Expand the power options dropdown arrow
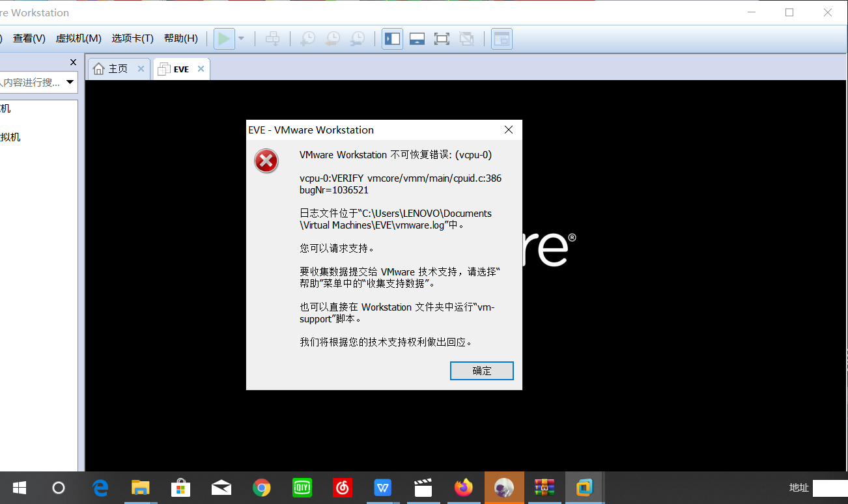848x504 pixels. point(241,38)
